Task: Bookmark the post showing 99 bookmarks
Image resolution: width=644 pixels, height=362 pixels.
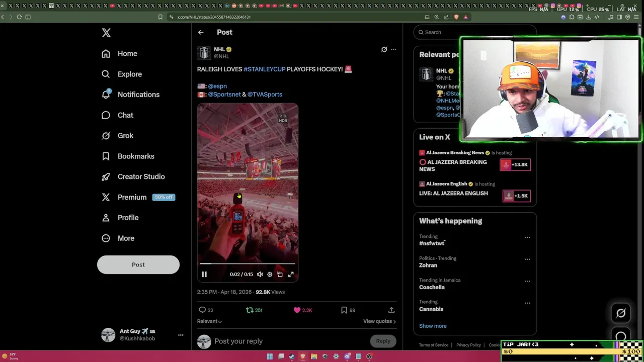Action: tap(348, 310)
